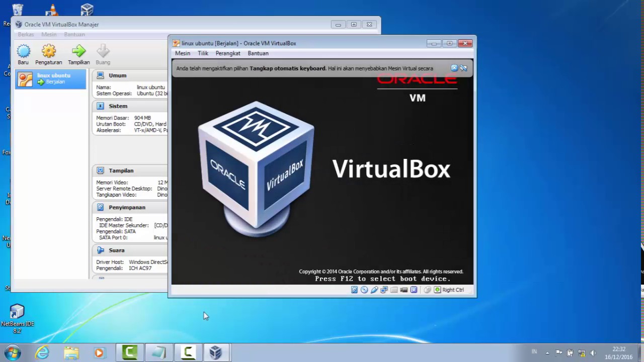
Task: Click the Action Center flag tray icon
Action: click(558, 352)
